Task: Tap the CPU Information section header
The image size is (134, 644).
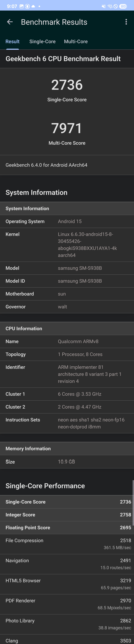Action: pyautogui.click(x=67, y=329)
